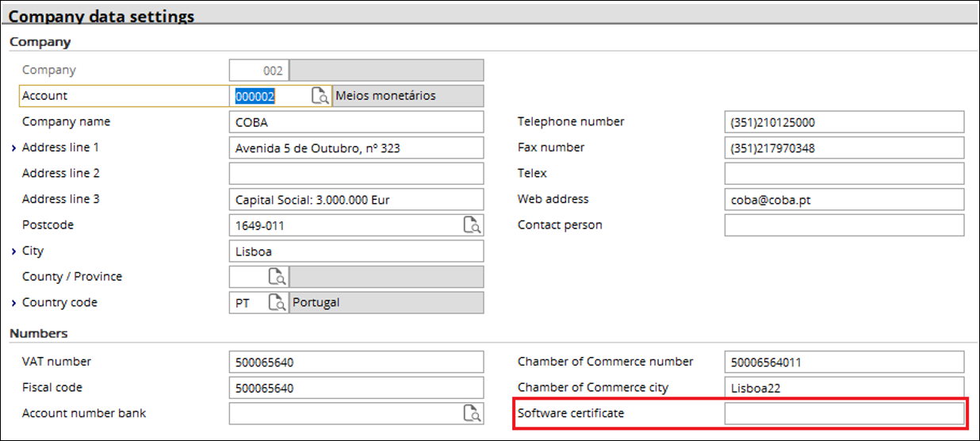980x441 pixels.
Task: Open the Account lookup search icon
Action: (x=320, y=97)
